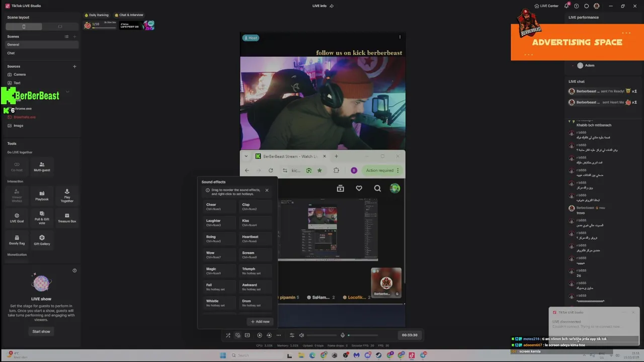
Task: Click Add new sound effect
Action: tap(260, 322)
